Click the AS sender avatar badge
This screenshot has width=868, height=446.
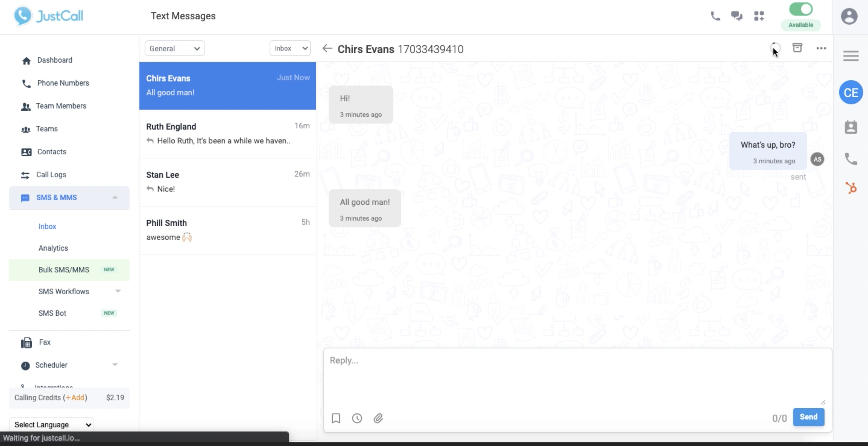[x=817, y=159]
